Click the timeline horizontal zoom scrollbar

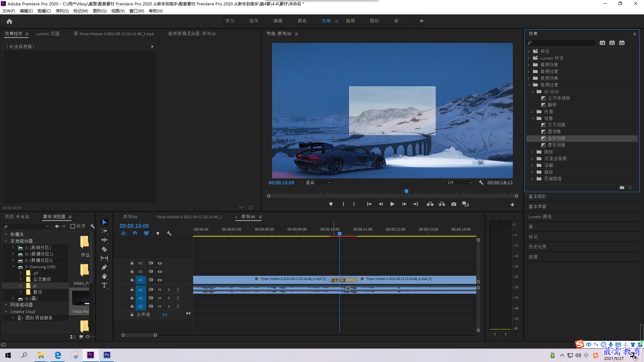pyautogui.click(x=139, y=335)
